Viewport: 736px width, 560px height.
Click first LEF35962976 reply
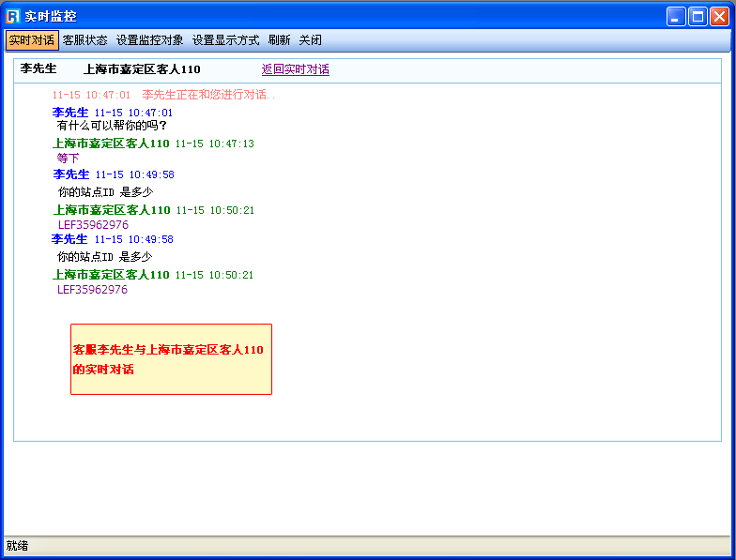(93, 225)
